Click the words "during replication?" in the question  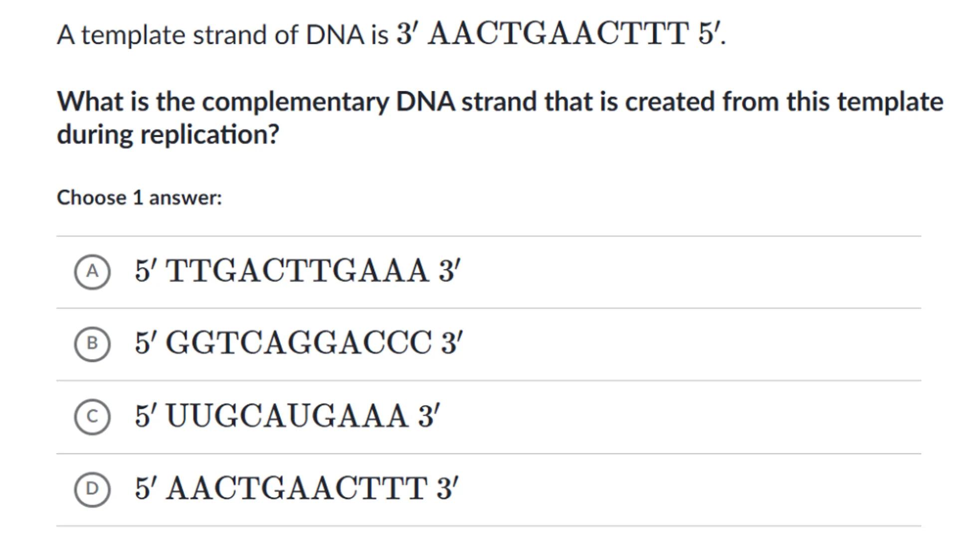click(168, 135)
